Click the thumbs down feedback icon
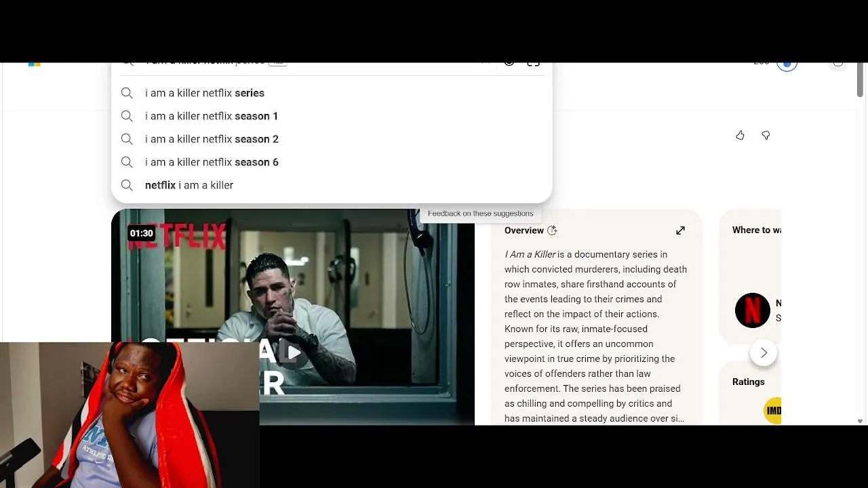 (766, 136)
